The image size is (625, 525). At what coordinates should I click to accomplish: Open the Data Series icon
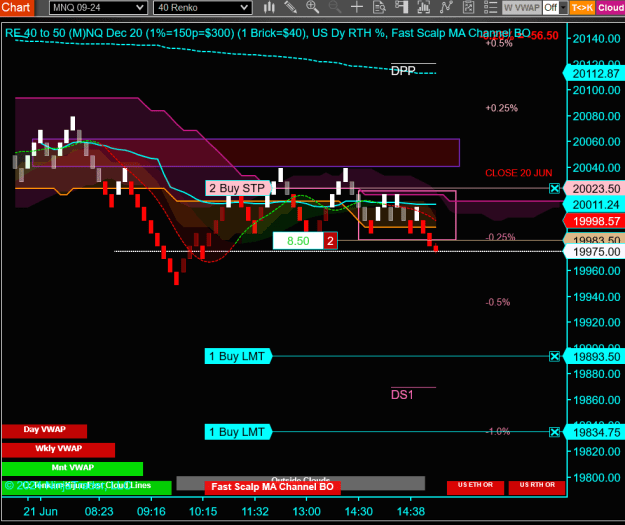(423, 7)
